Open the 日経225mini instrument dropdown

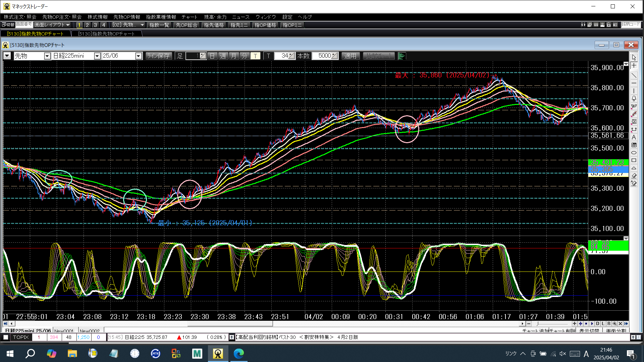(x=97, y=56)
